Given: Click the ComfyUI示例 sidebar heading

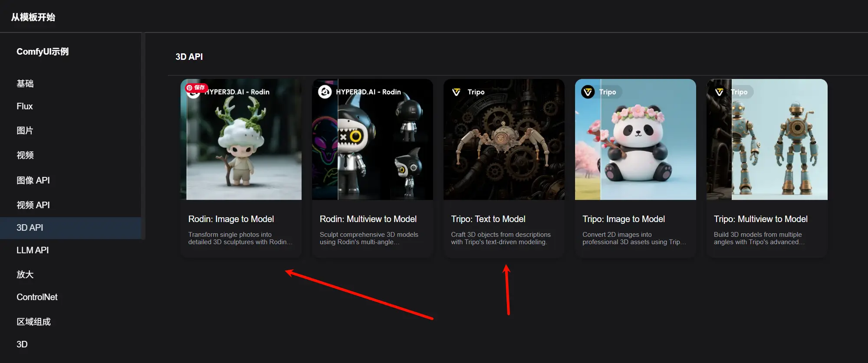Looking at the screenshot, I should click(x=43, y=52).
